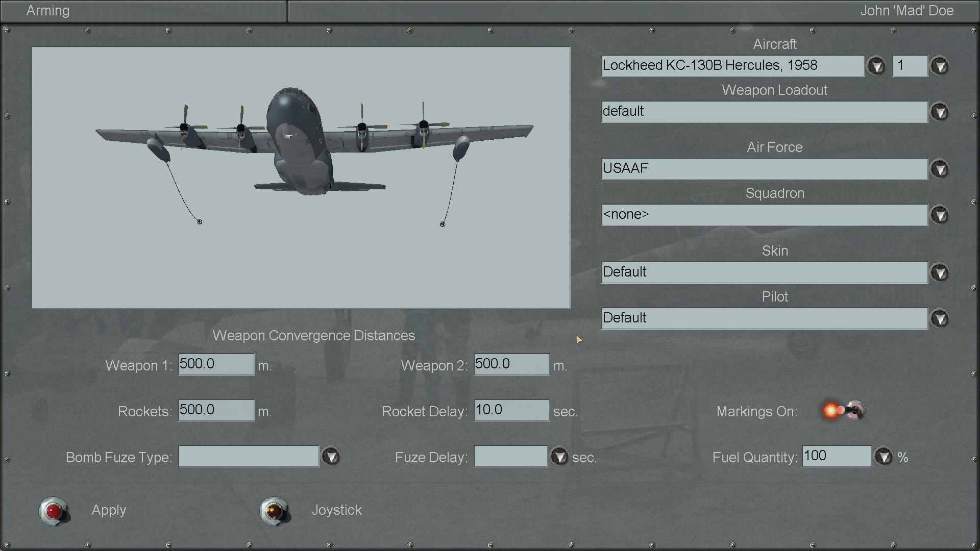Click the KC-130B aircraft preview image
Screen dimensions: 980x551
tap(301, 178)
